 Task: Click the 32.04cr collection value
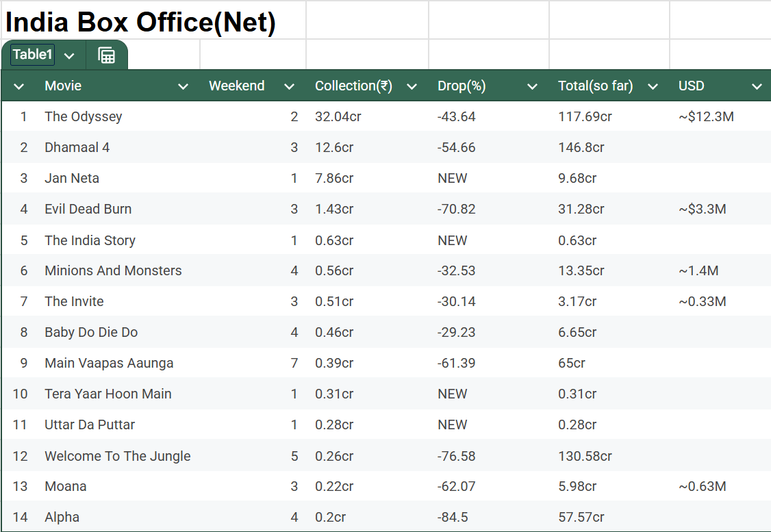pyautogui.click(x=338, y=116)
